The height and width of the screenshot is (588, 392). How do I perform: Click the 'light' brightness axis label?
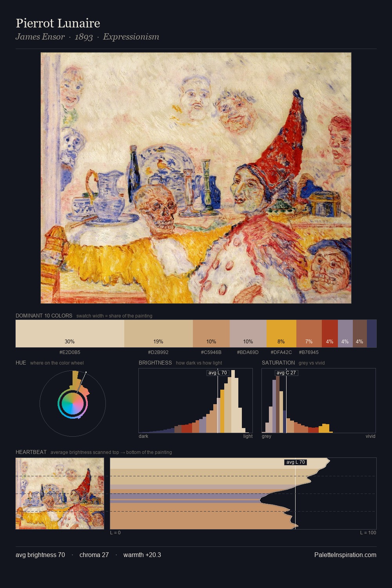248,436
